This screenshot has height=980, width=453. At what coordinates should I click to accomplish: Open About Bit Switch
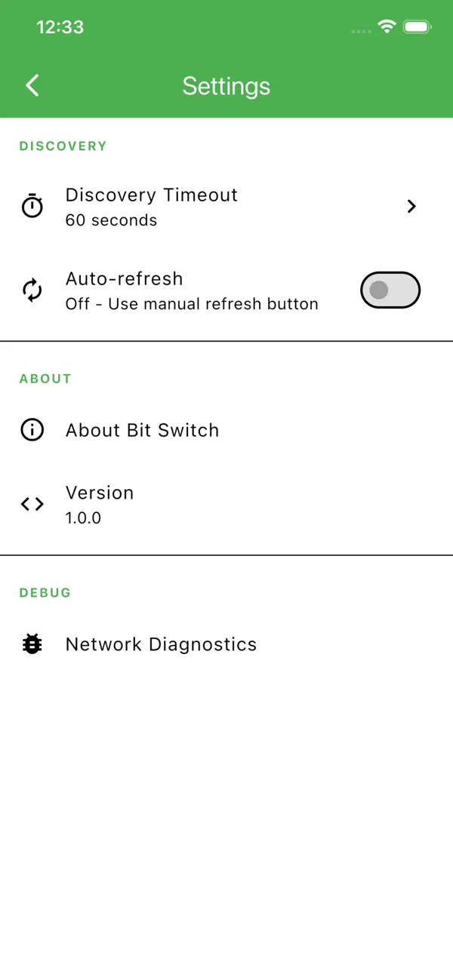(x=142, y=430)
